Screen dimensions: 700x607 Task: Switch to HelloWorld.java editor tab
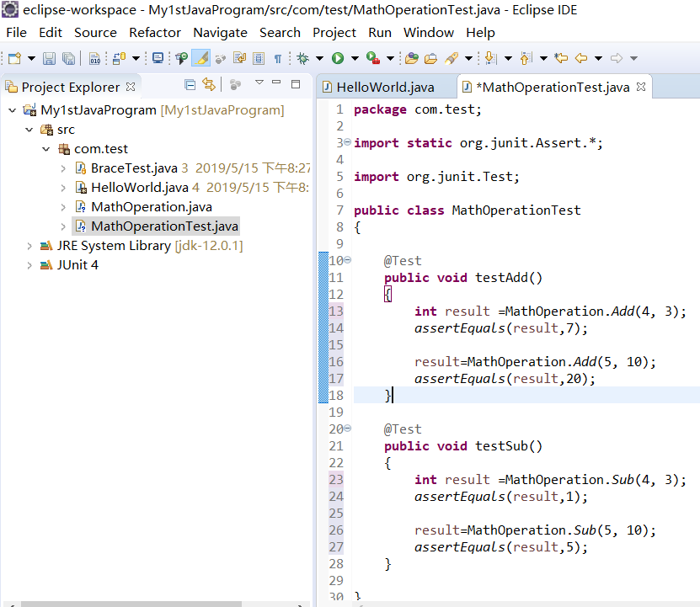click(385, 87)
